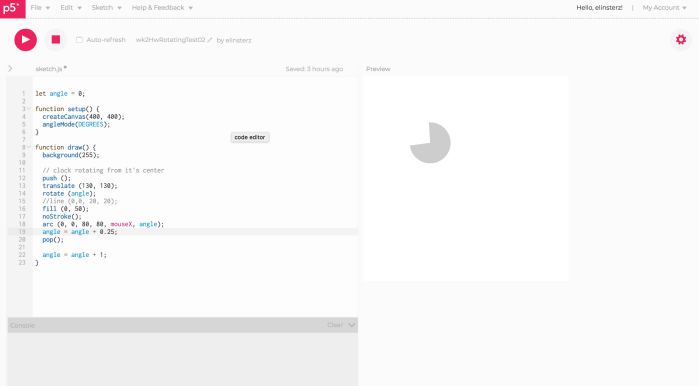Enable the Auto-refresh checkbox
Screen dimensions: 699x386
[79, 40]
